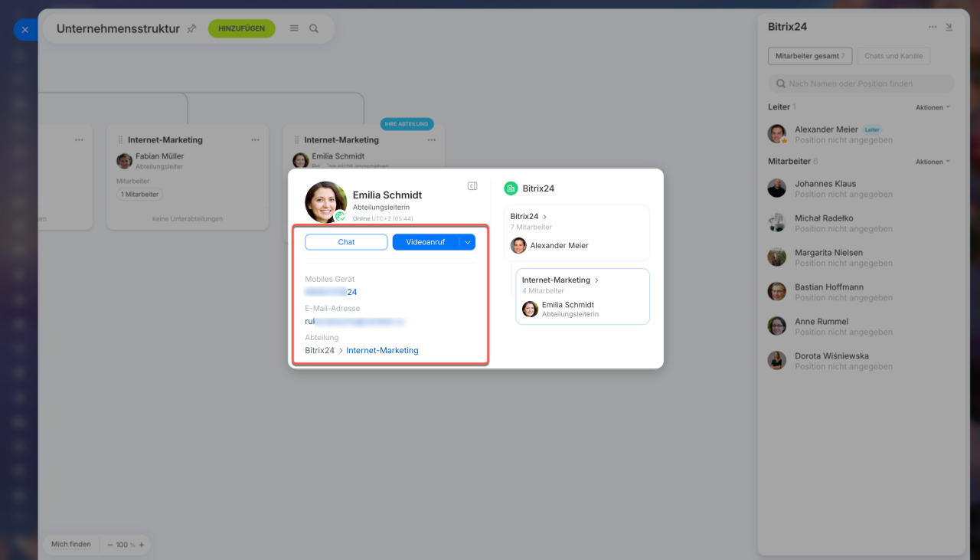Click the name or position search field

click(x=861, y=84)
